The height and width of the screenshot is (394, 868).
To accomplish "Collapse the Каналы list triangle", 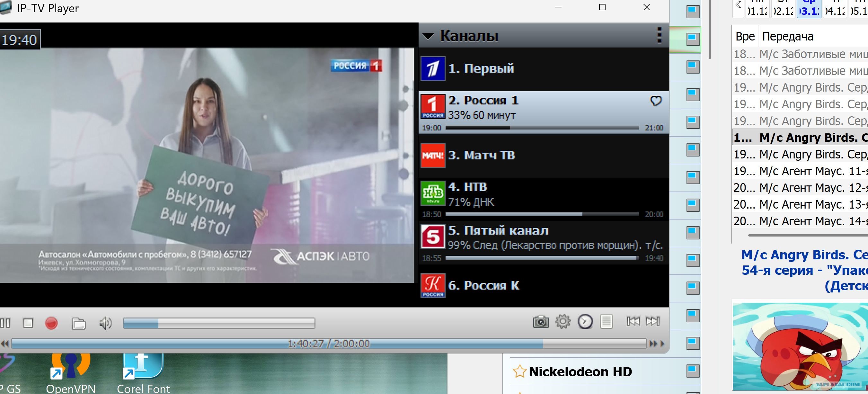I will 428,36.
